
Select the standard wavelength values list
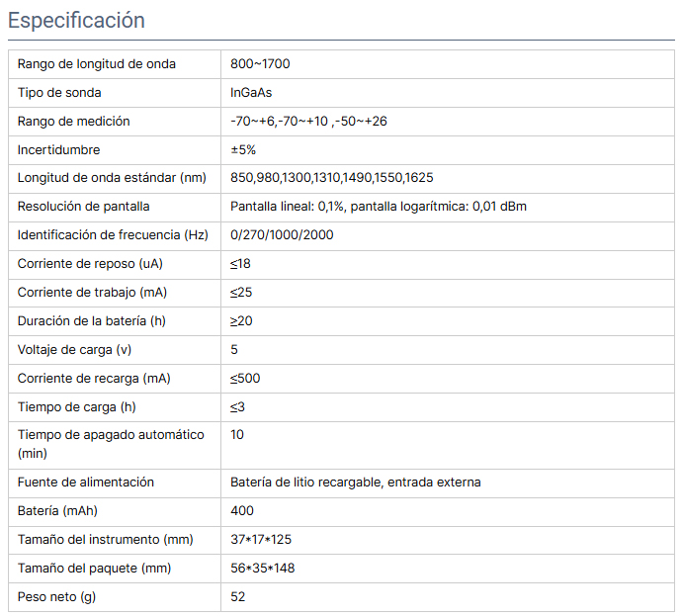331,178
